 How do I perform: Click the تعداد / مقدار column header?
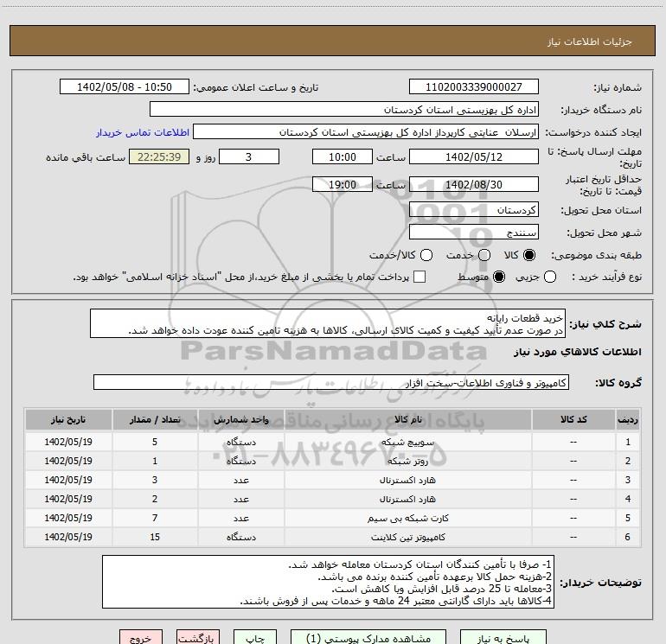(x=155, y=420)
